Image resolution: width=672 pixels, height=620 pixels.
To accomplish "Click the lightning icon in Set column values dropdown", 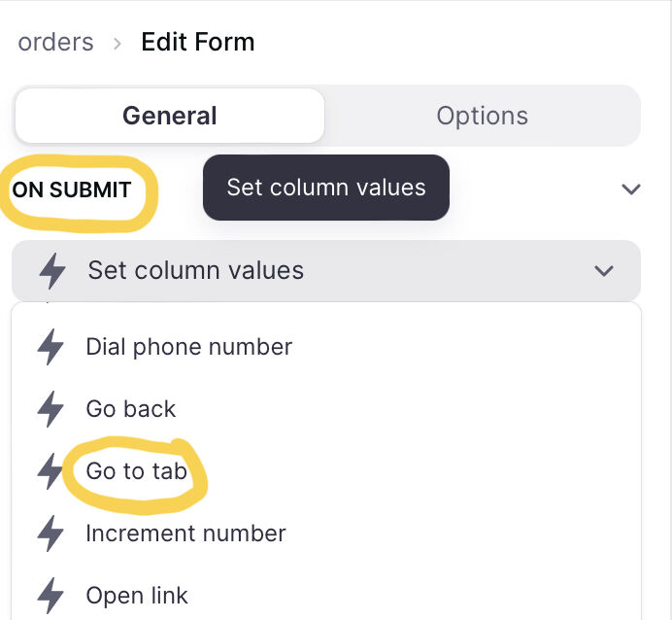I will [52, 270].
